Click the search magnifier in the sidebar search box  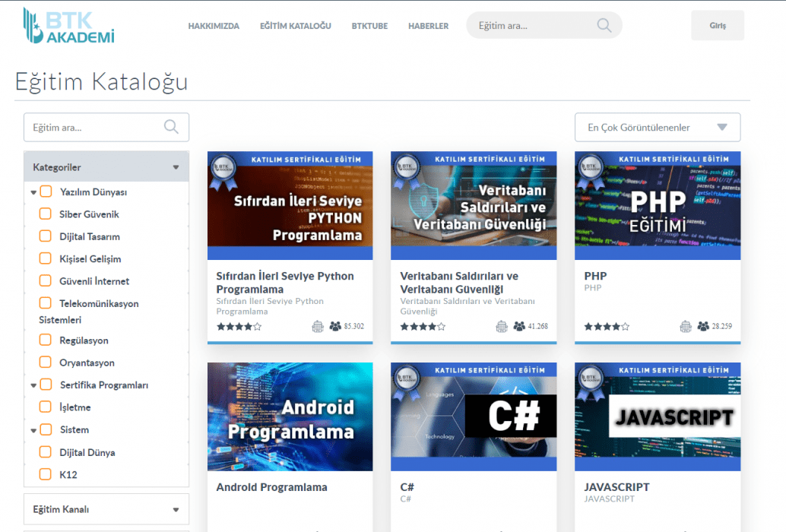[x=171, y=127]
